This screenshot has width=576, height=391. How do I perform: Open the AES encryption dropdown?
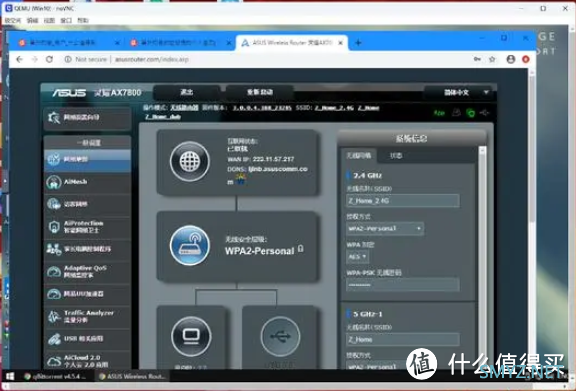(x=357, y=257)
